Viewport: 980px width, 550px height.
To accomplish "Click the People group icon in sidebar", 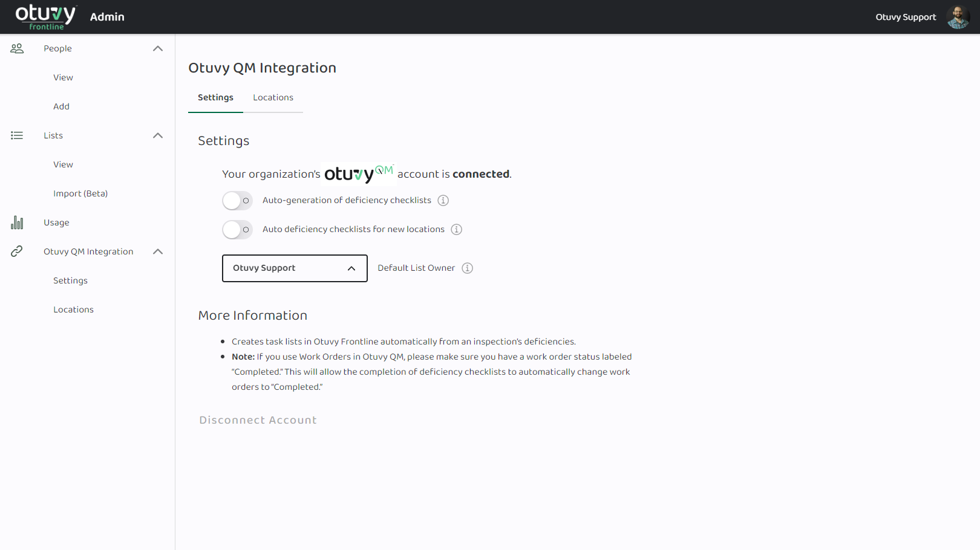I will pos(17,48).
